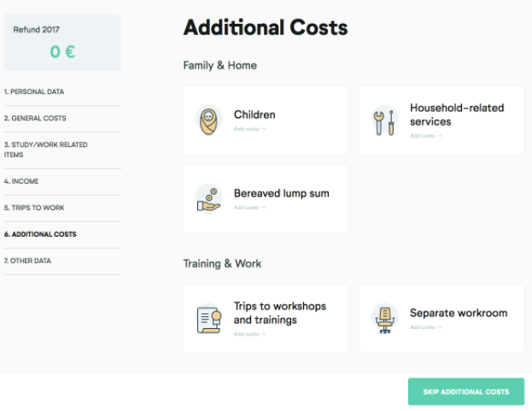Go to the Personal Data step
532x411 pixels.
pyautogui.click(x=34, y=91)
